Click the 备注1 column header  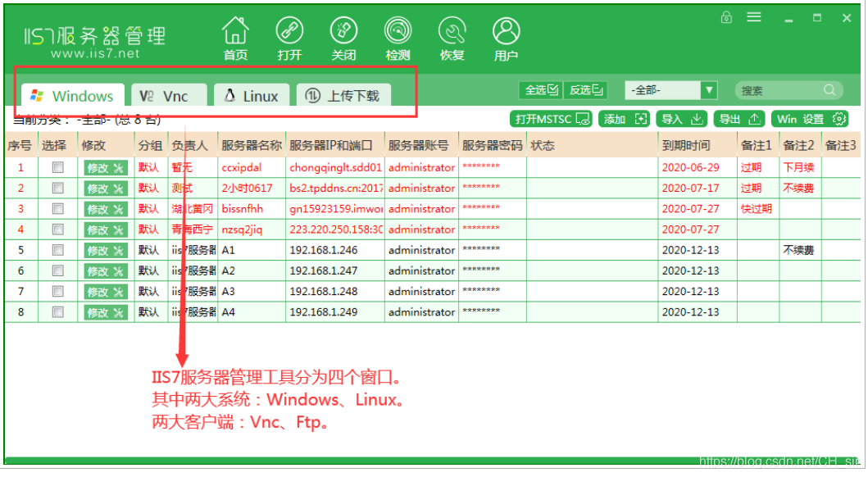pyautogui.click(x=757, y=146)
